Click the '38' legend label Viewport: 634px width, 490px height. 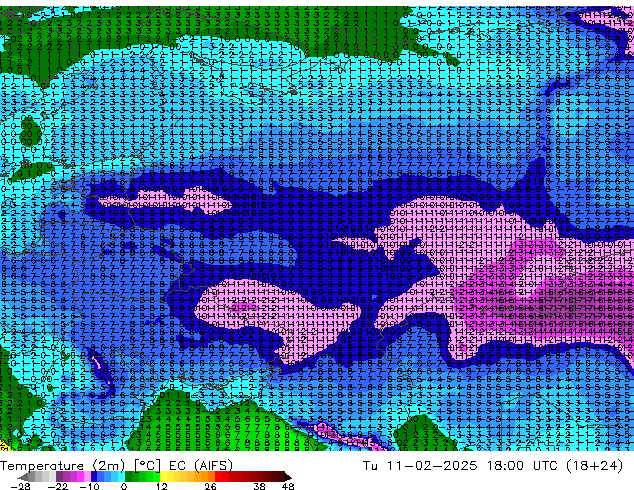(260, 486)
